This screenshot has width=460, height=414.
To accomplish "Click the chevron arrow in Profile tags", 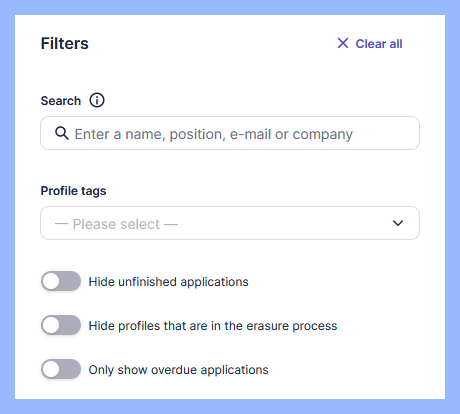I will coord(398,223).
